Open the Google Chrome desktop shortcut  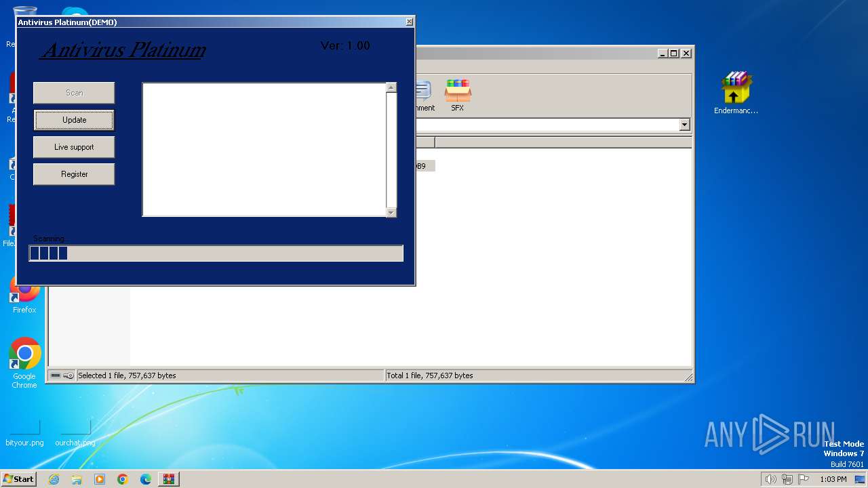(24, 363)
